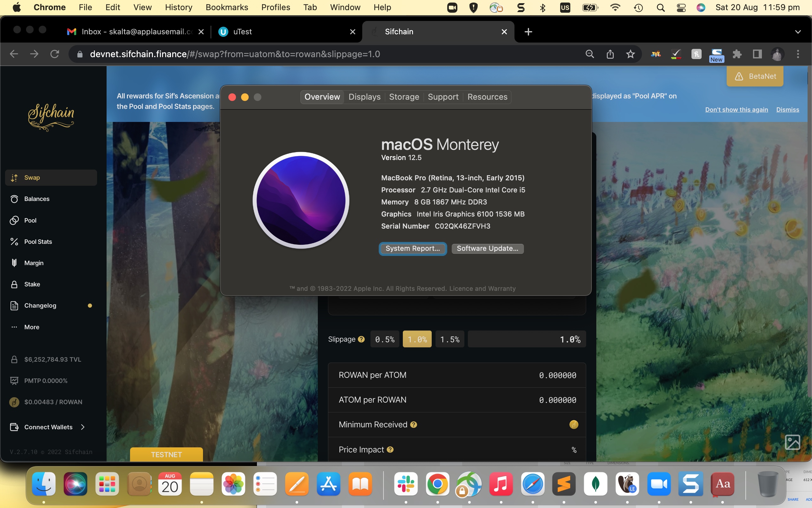This screenshot has width=812, height=508.
Task: Open the Changelog entry
Action: (51, 305)
